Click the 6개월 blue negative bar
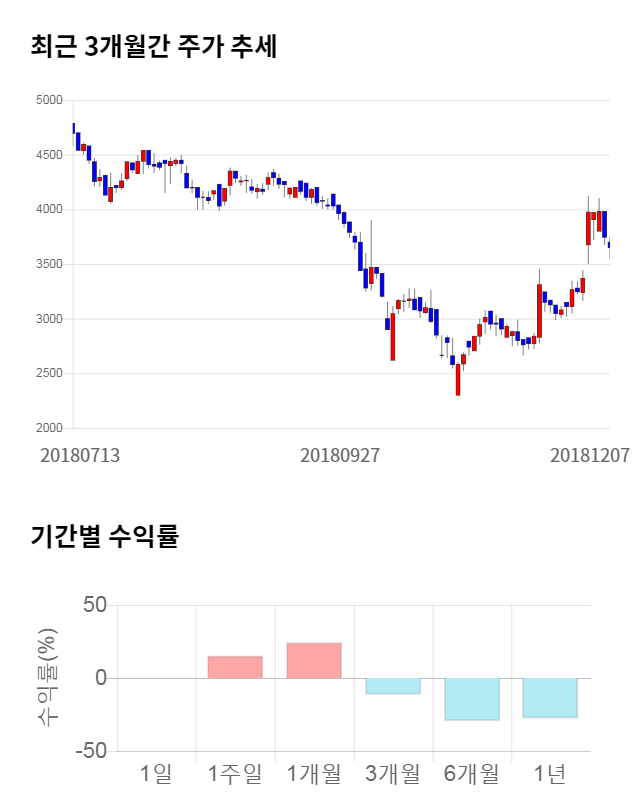The width and height of the screenshot is (640, 810). 471,699
